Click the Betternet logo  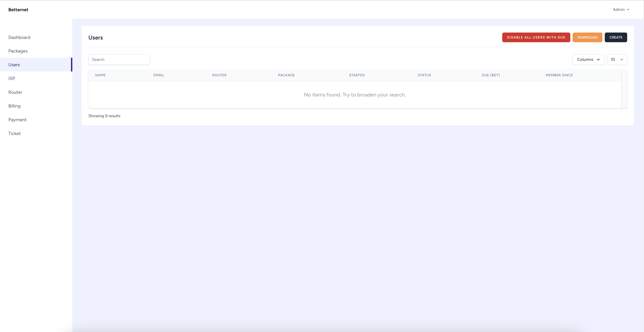tap(18, 9)
